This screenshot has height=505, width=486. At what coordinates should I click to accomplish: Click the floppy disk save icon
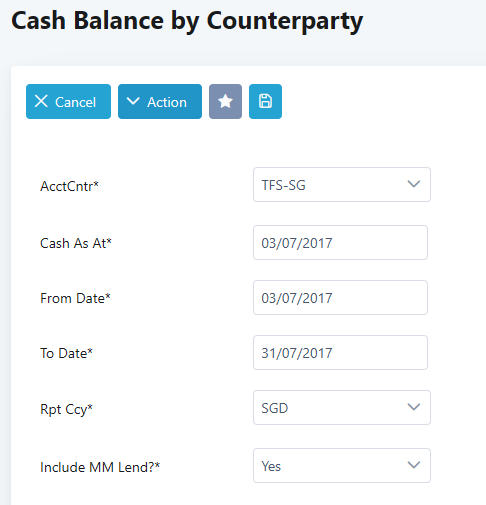click(265, 101)
